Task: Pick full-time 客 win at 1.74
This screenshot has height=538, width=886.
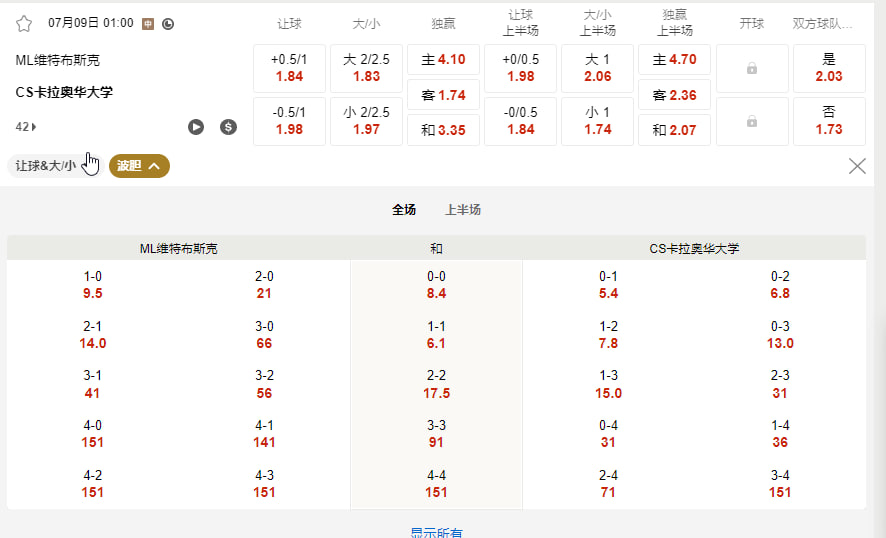Action: pos(444,95)
